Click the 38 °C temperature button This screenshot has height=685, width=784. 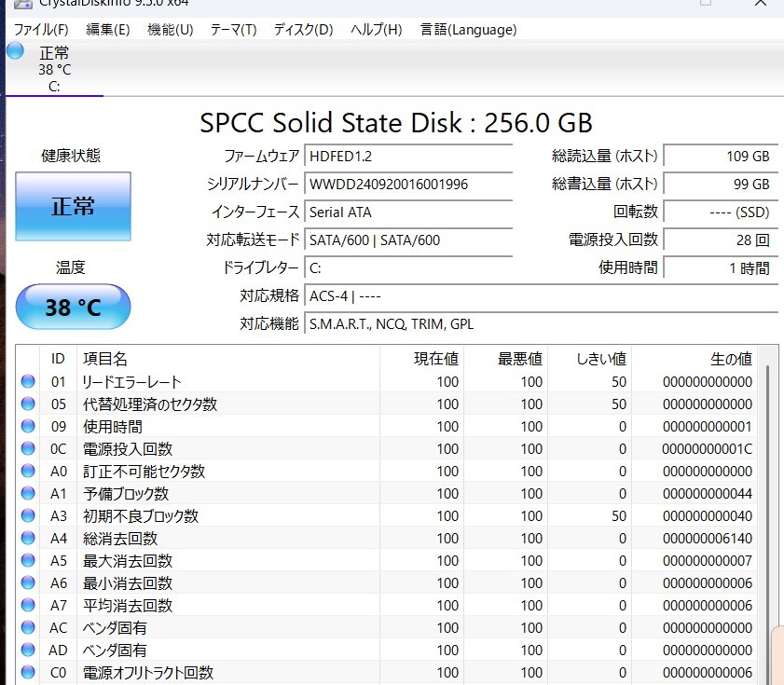pyautogui.click(x=73, y=307)
